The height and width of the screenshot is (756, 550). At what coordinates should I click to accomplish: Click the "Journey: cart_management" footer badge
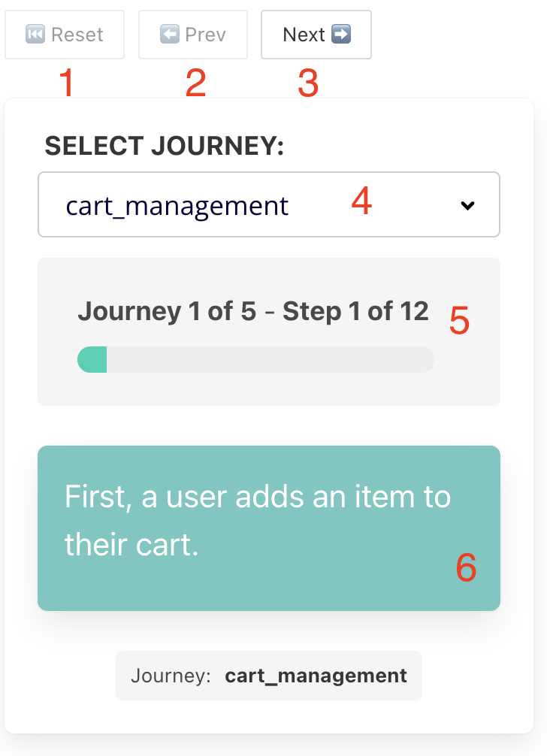coord(268,676)
